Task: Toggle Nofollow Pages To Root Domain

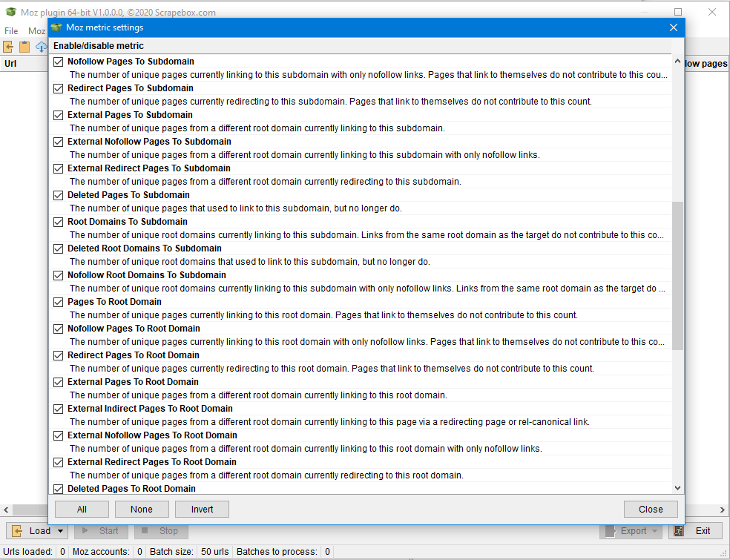Action: (x=58, y=329)
